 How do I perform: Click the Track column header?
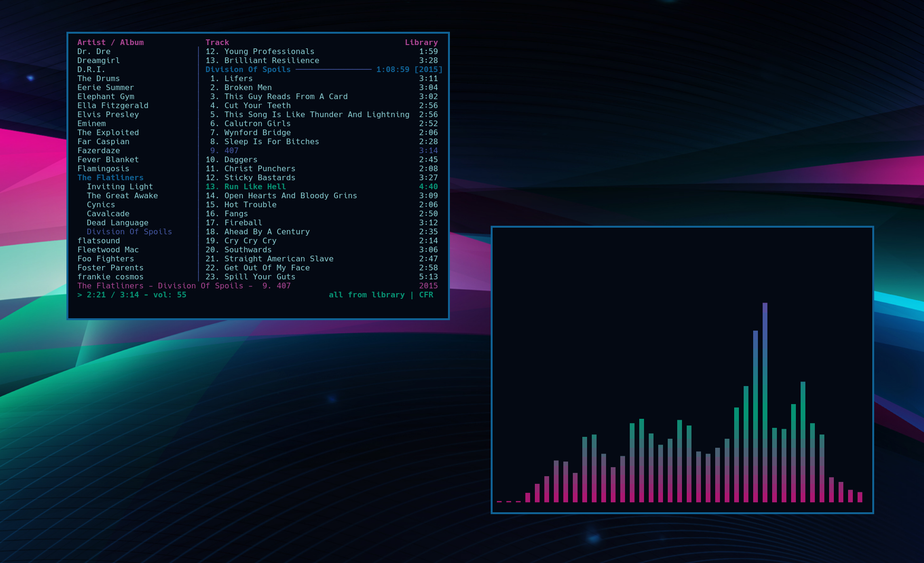pos(217,43)
